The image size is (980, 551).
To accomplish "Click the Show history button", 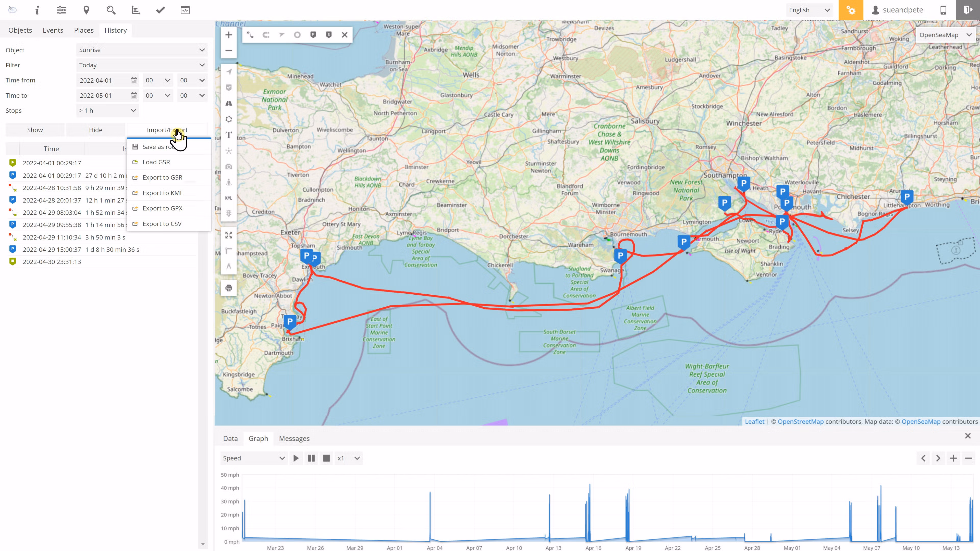I will pos(35,130).
